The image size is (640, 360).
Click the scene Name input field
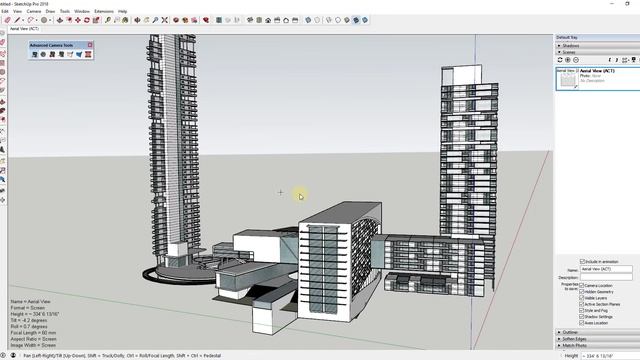point(606,269)
